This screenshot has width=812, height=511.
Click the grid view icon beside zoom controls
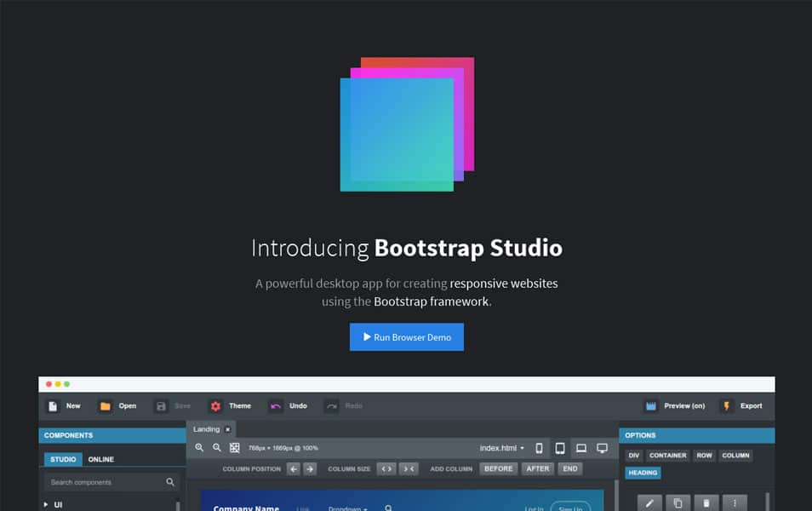(233, 446)
